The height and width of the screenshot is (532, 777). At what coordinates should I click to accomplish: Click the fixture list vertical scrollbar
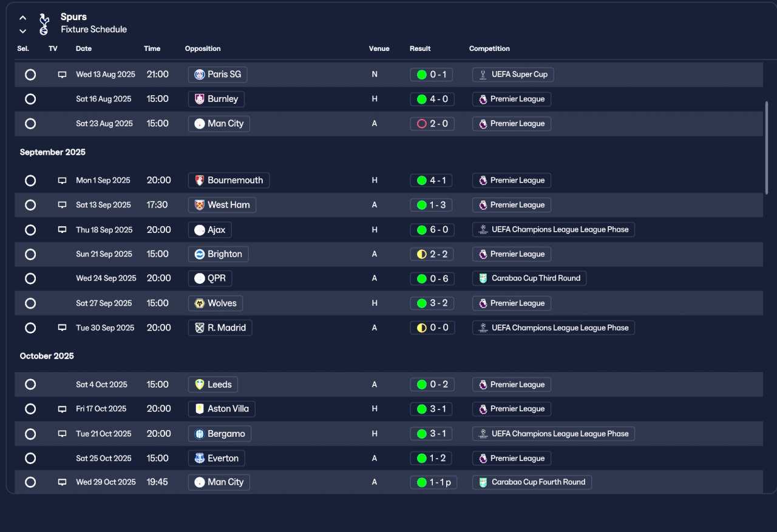click(767, 147)
